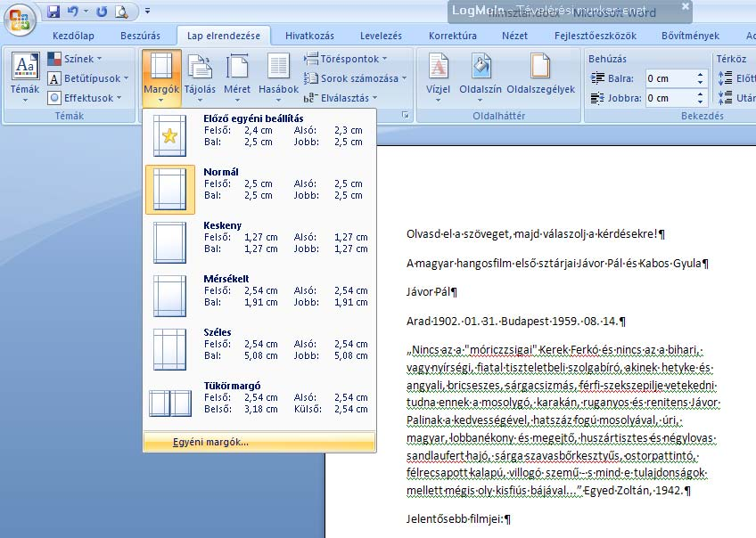Click the line 'Jelentősebb filmjei:'
The height and width of the screenshot is (538, 756).
[458, 519]
